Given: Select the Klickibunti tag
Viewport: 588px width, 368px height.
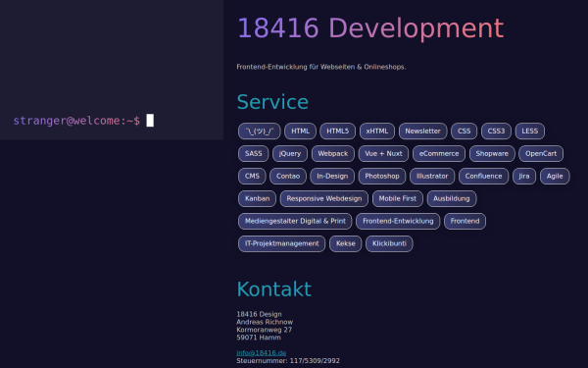Looking at the screenshot, I should click(x=389, y=243).
